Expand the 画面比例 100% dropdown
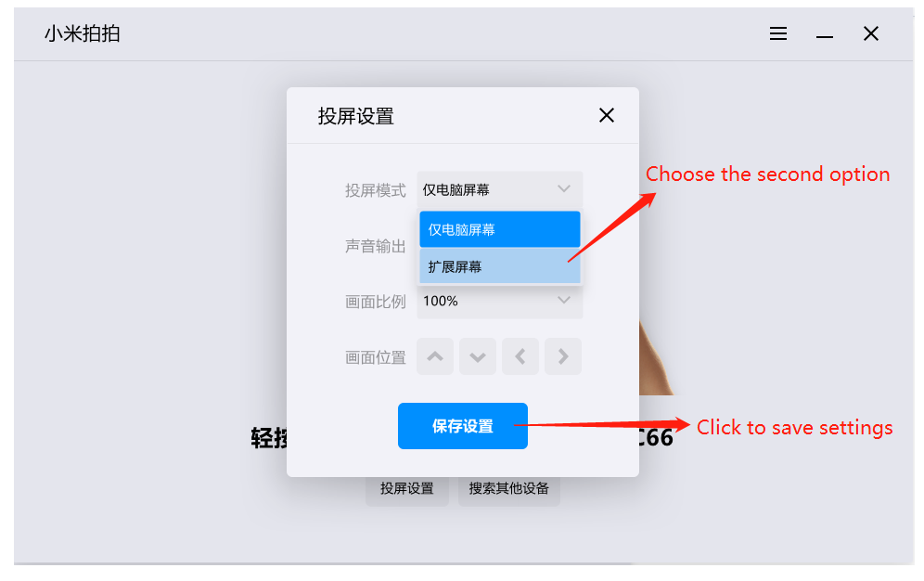924x581 pixels. pyautogui.click(x=500, y=301)
